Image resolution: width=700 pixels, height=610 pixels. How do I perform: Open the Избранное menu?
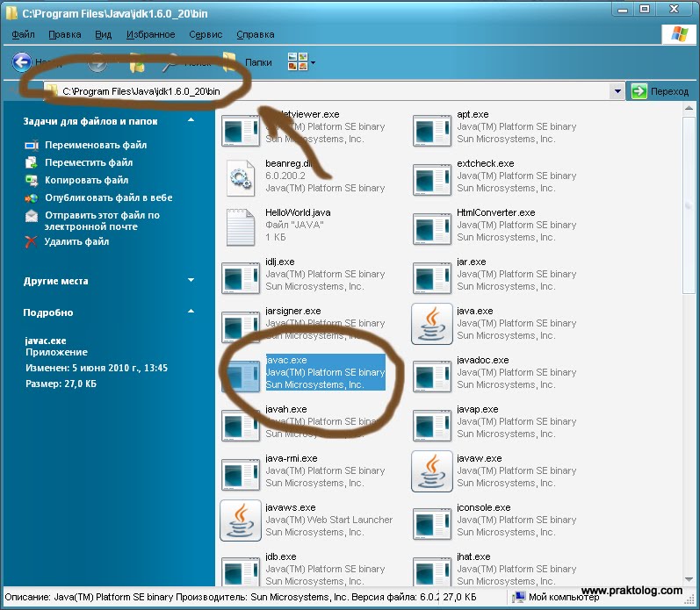[150, 34]
